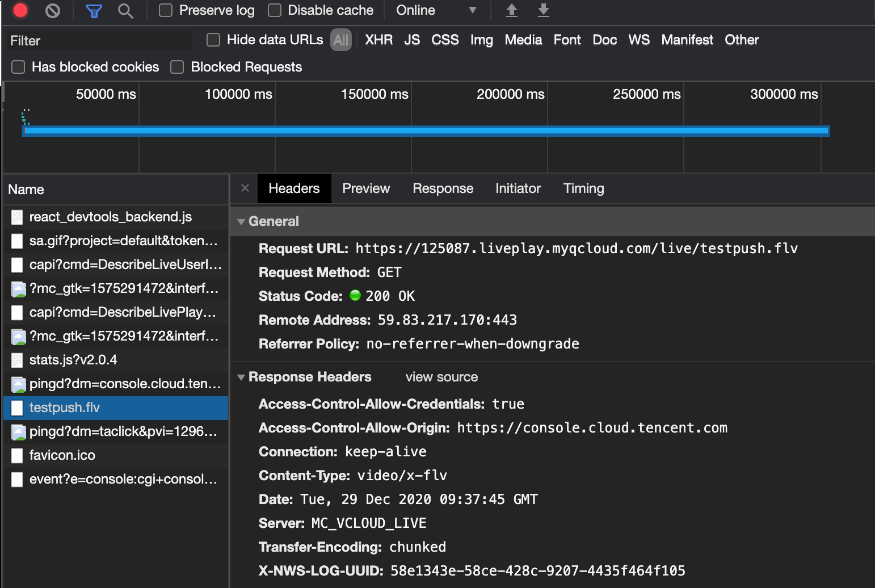Select react_devtools_backend.js request
This screenshot has width=875, height=588.
[x=116, y=217]
